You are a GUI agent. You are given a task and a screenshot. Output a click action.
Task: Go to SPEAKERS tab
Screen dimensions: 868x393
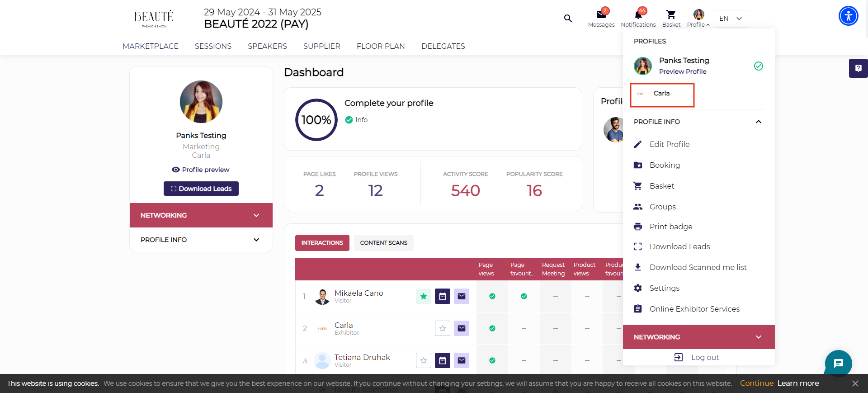(267, 46)
